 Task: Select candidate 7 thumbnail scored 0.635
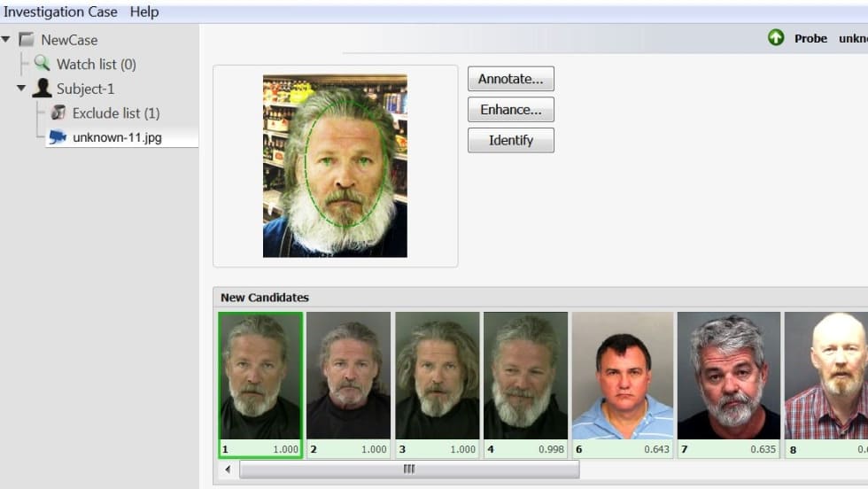[x=728, y=376]
